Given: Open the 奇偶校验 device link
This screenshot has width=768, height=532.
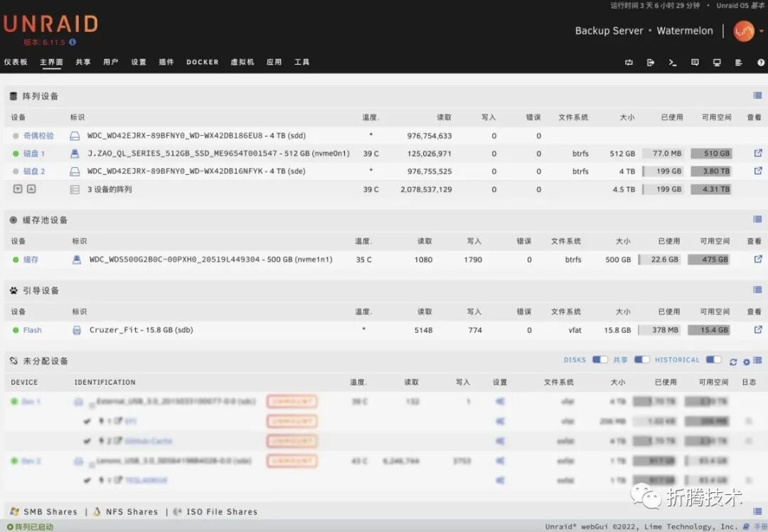Looking at the screenshot, I should (38, 136).
